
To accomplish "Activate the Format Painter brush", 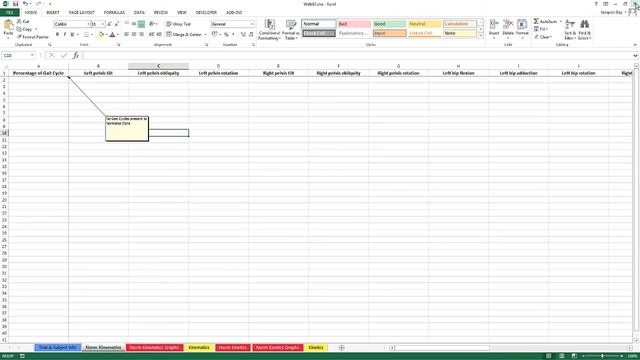I will [x=33, y=37].
